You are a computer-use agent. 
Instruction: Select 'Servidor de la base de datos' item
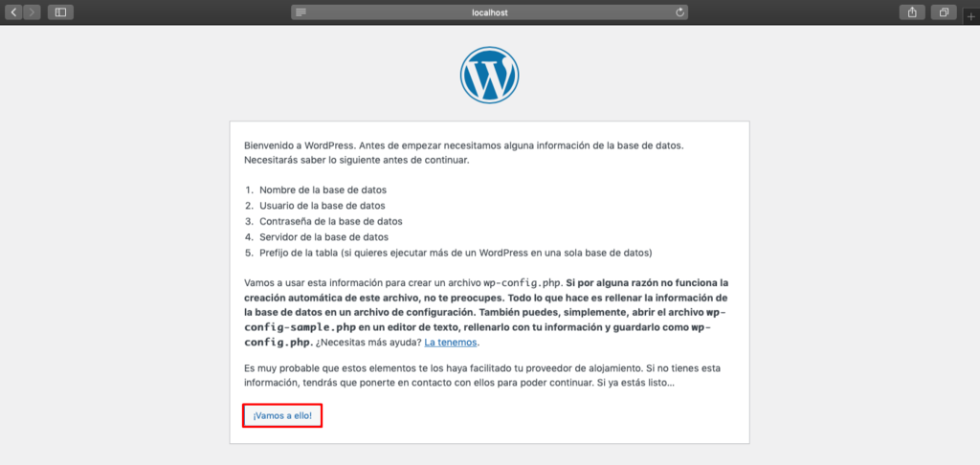[x=323, y=237]
